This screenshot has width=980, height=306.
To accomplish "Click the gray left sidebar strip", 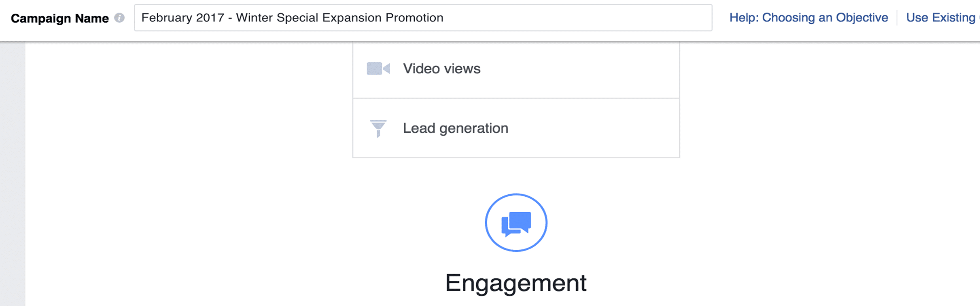I will pyautogui.click(x=13, y=174).
